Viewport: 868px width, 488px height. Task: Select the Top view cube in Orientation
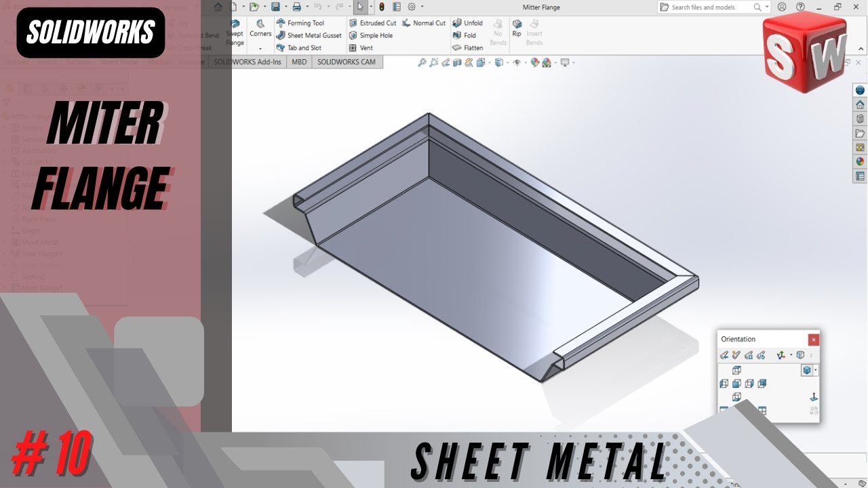[736, 370]
